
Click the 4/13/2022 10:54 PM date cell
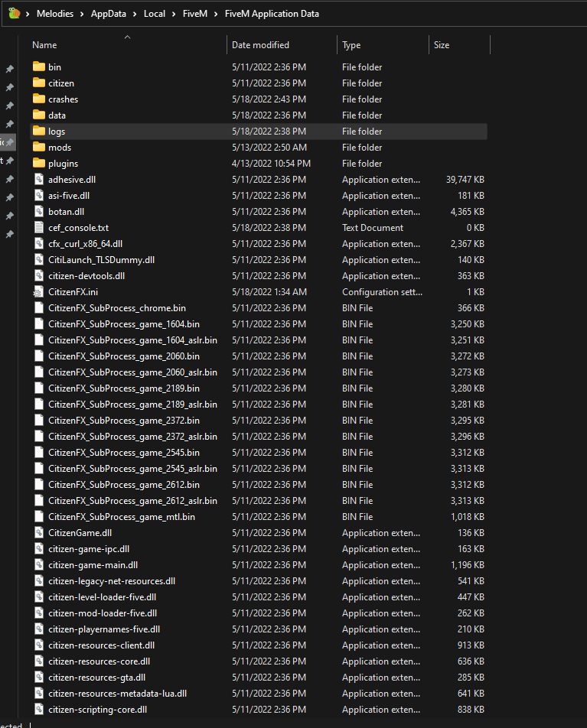[x=272, y=164]
